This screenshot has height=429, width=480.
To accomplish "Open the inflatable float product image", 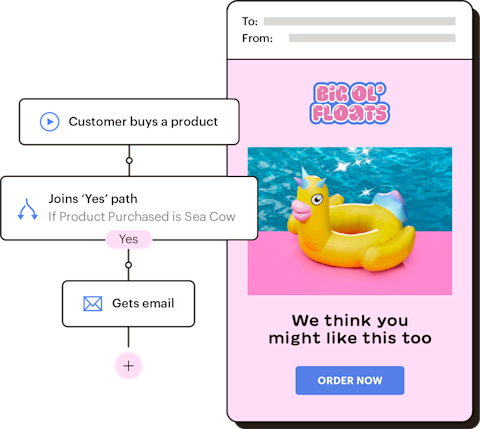I will point(350,221).
